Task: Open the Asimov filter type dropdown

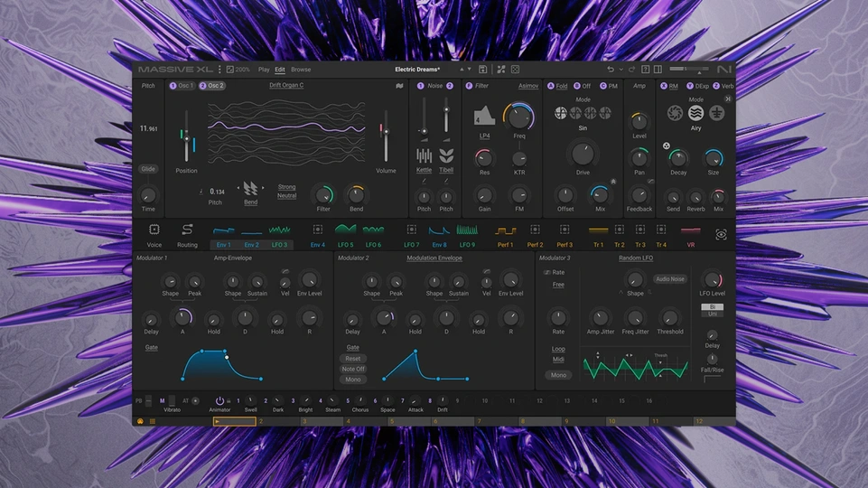Action: pos(528,86)
